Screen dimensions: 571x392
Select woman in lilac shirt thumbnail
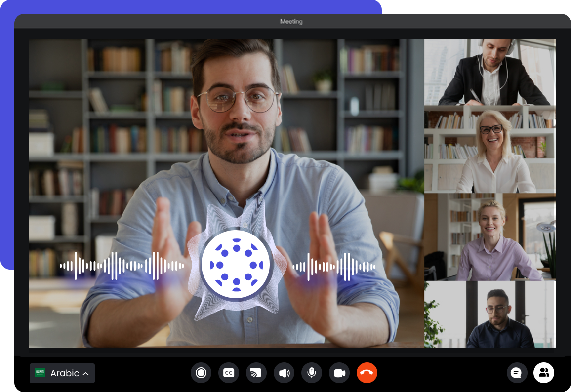click(x=490, y=237)
